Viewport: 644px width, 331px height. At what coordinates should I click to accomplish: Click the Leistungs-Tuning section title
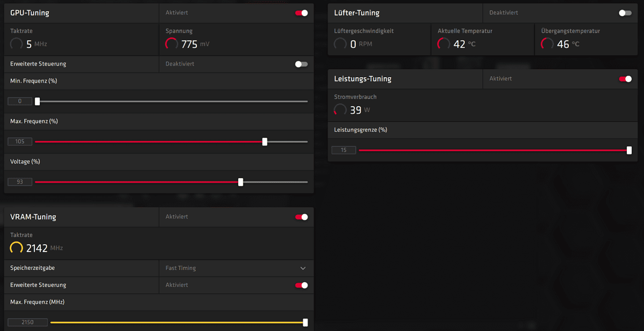363,79
